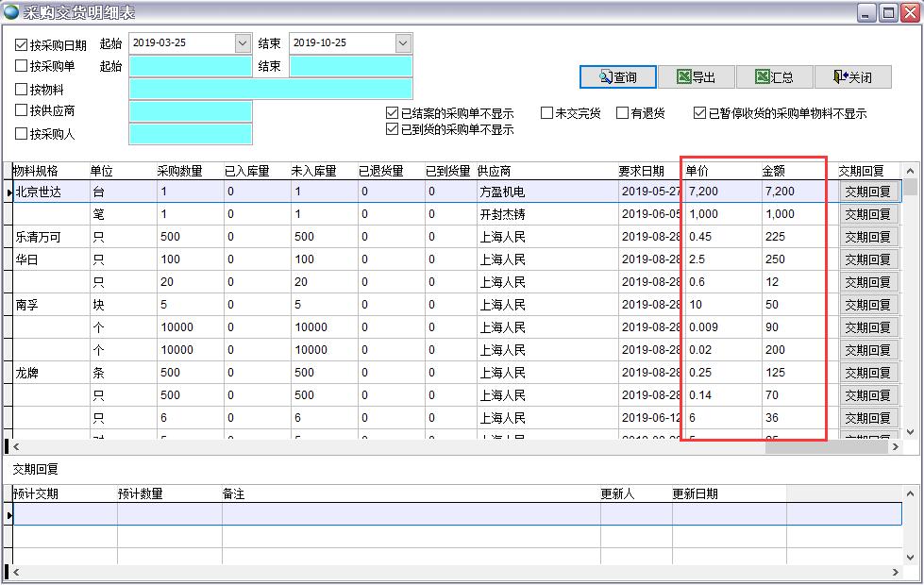The image size is (924, 585).
Task: Check the 有退货 checkbox
Action: [620, 112]
